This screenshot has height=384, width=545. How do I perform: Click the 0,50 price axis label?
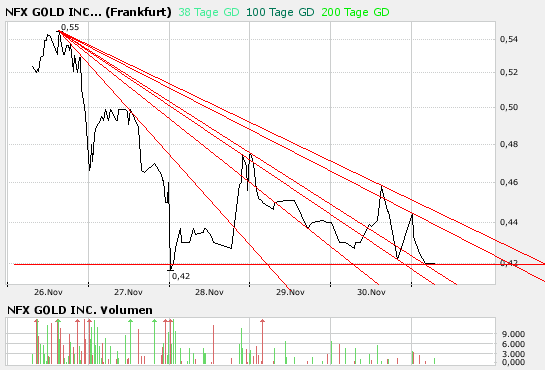(509, 107)
